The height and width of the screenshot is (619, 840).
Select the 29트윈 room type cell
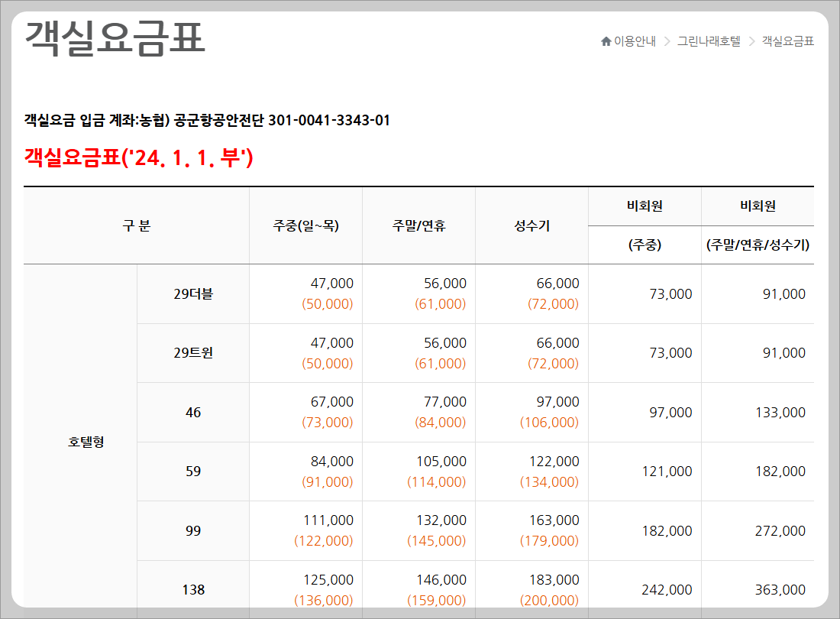192,352
